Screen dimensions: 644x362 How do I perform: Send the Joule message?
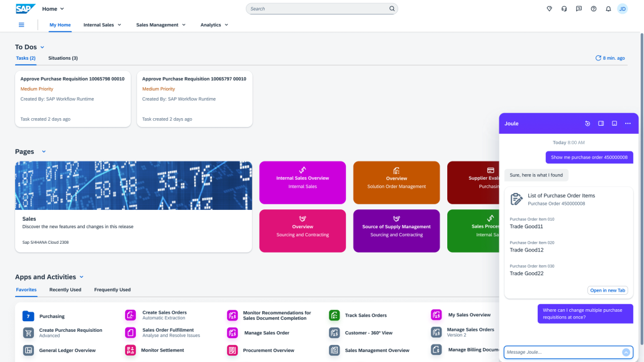click(626, 352)
